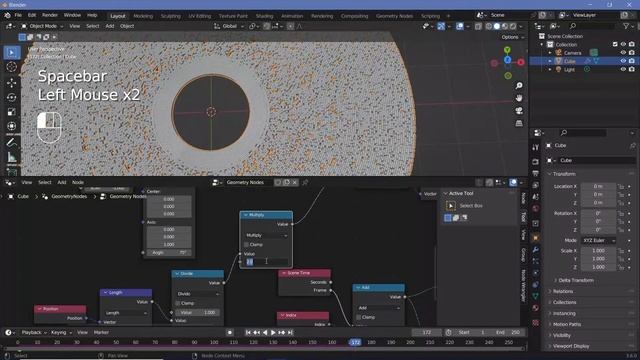
Task: Disable Cube in renders camera icon
Action: click(632, 61)
